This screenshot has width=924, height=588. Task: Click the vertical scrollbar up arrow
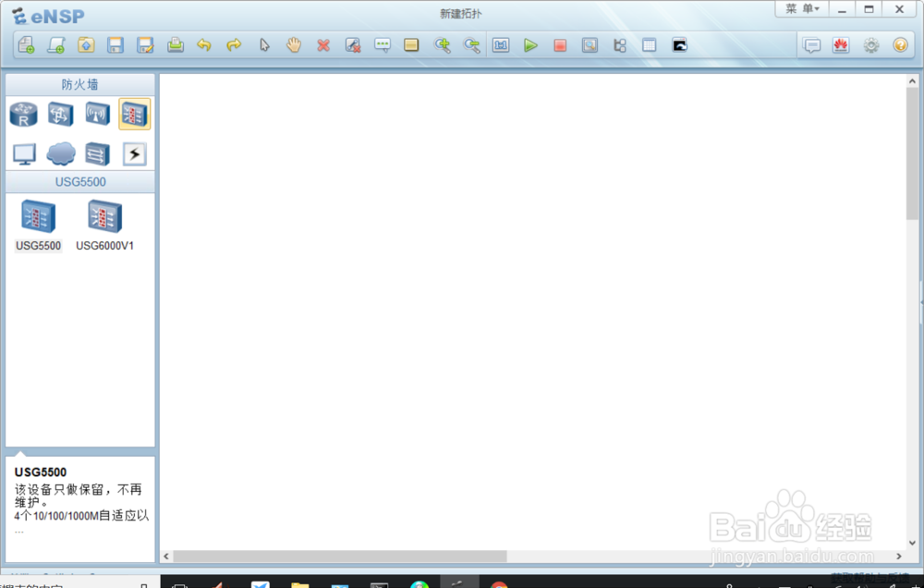(912, 81)
